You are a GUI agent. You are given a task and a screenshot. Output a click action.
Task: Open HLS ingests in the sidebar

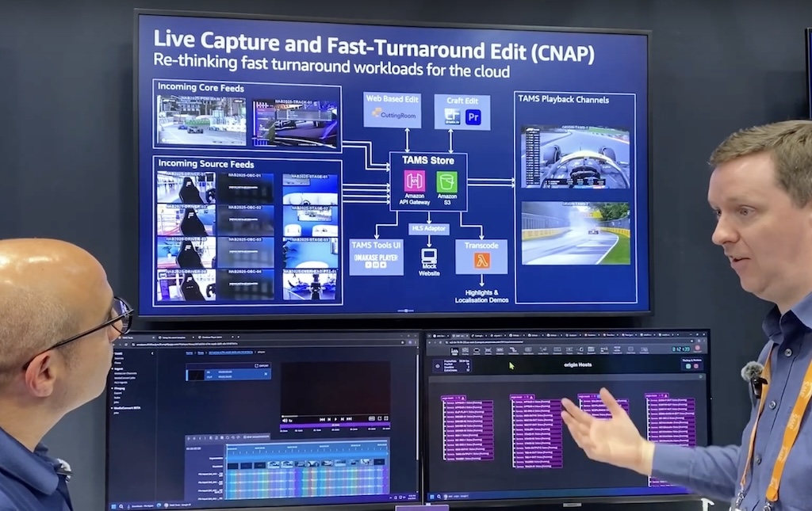[x=121, y=383]
